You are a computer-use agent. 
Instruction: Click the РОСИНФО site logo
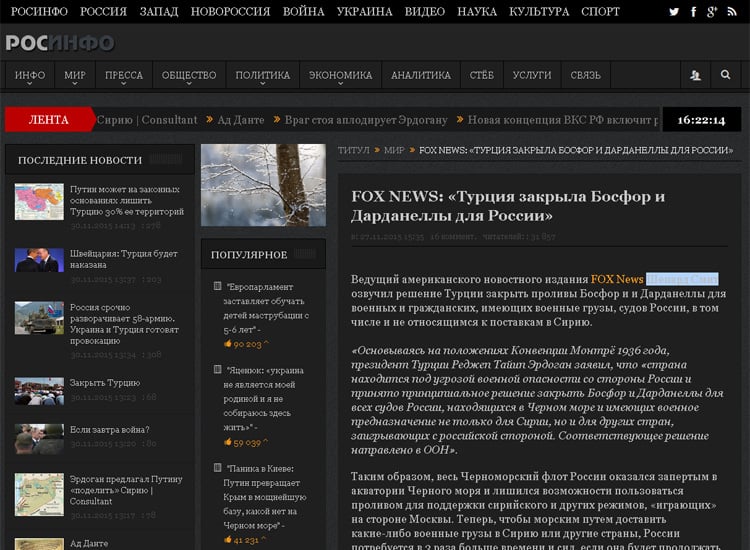pyautogui.click(x=60, y=43)
